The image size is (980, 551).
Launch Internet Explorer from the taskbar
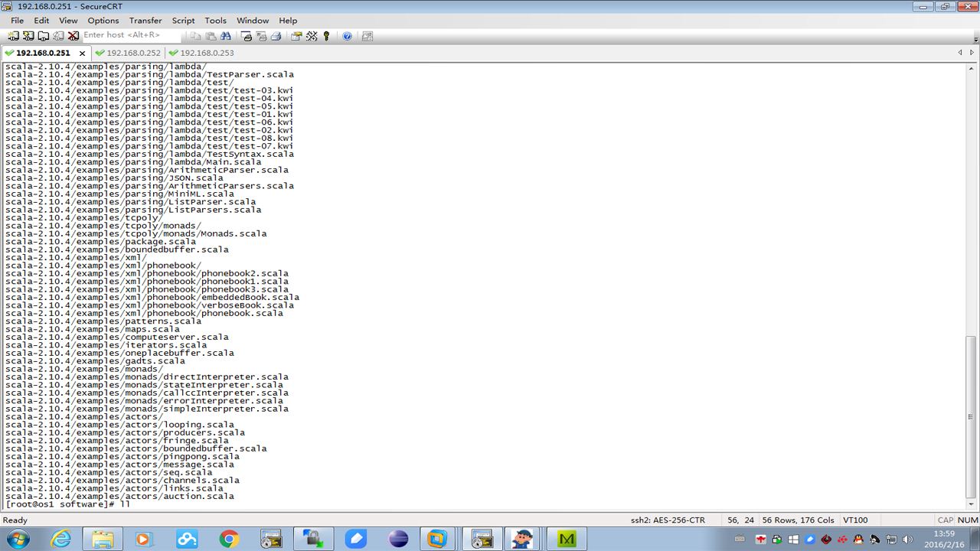click(x=60, y=539)
